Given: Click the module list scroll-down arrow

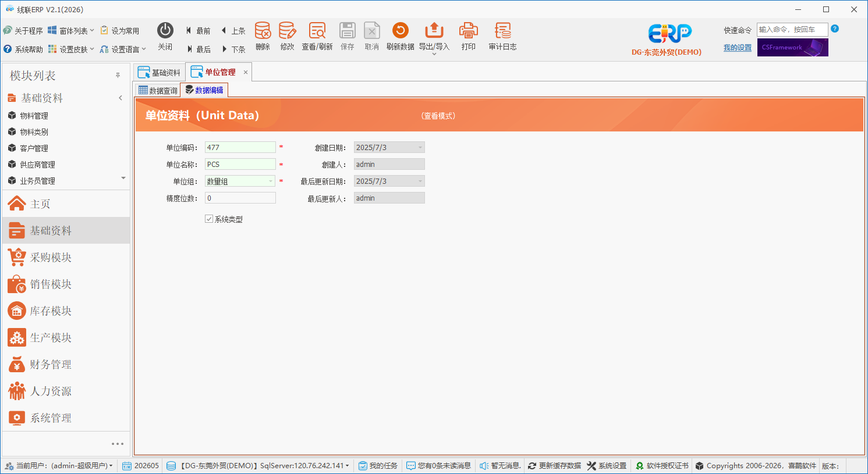Looking at the screenshot, I should pyautogui.click(x=123, y=178).
